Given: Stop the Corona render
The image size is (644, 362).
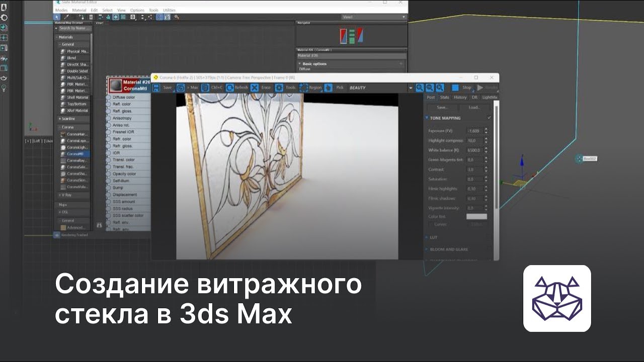Looking at the screenshot, I should (455, 87).
